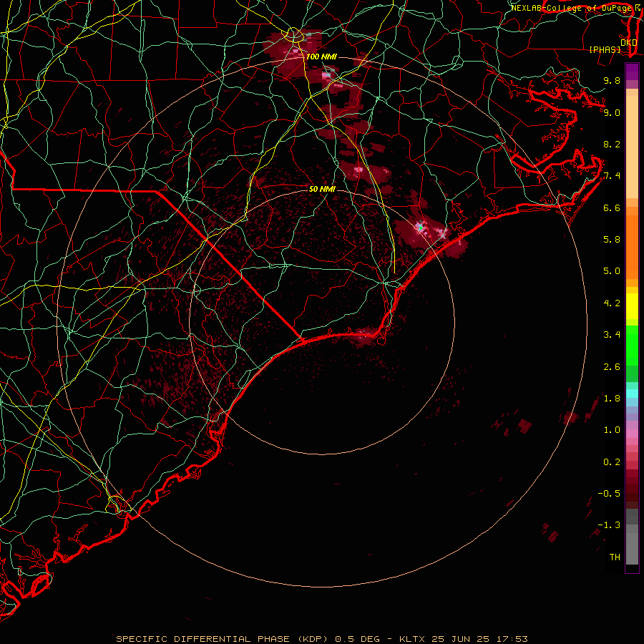Click the [PHAS] unit label above color bar
644x644 pixels.
pyautogui.click(x=605, y=49)
